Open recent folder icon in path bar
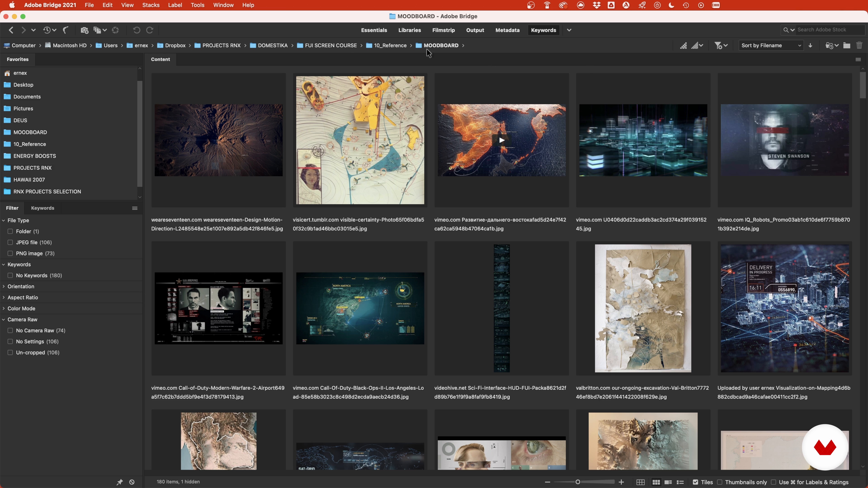Viewport: 868px width, 488px height. tap(832, 45)
